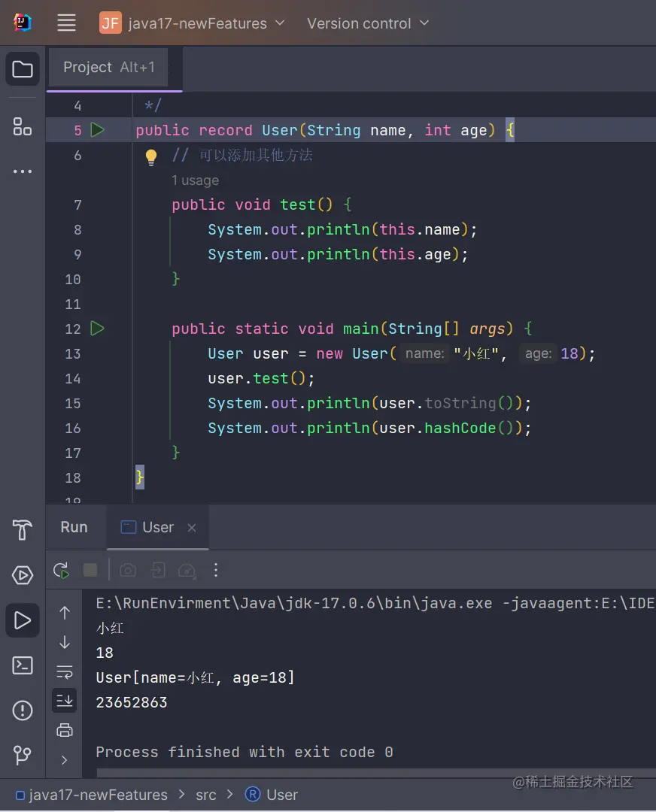Click src in the breadcrumb bar
The image size is (656, 812).
tap(205, 795)
